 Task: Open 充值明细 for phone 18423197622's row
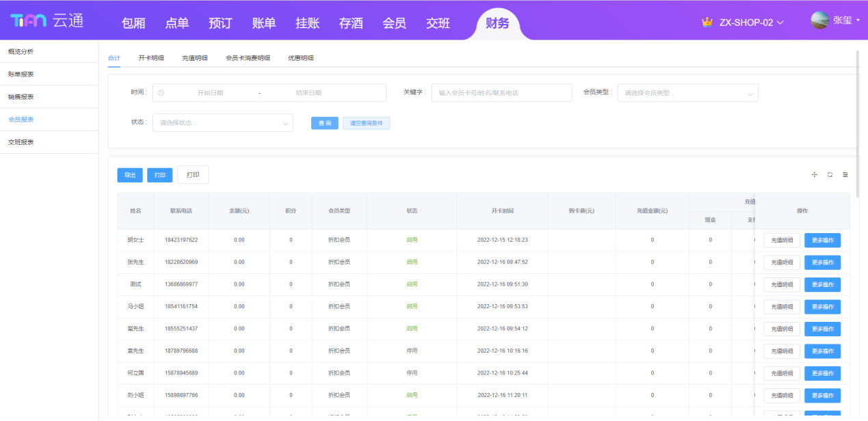pos(782,240)
